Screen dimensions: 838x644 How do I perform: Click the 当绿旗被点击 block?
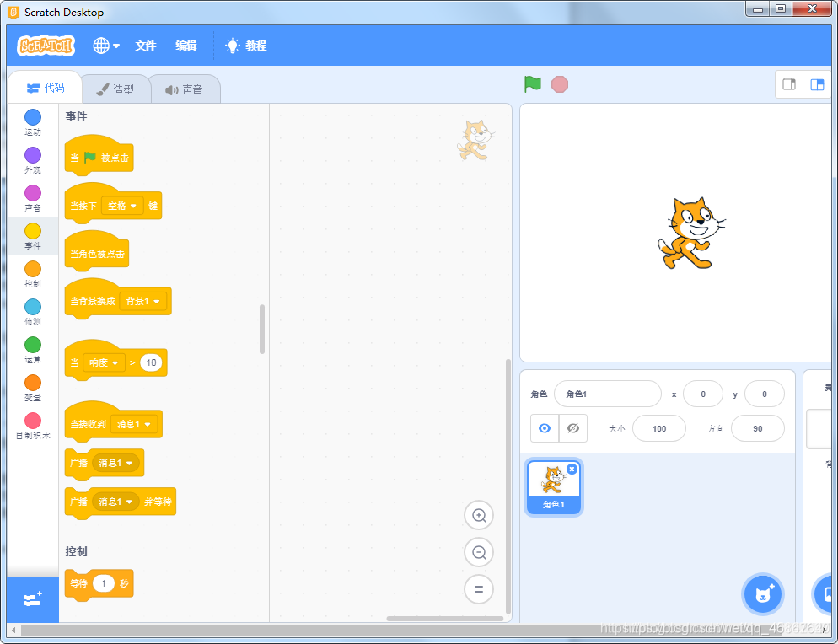(x=99, y=157)
